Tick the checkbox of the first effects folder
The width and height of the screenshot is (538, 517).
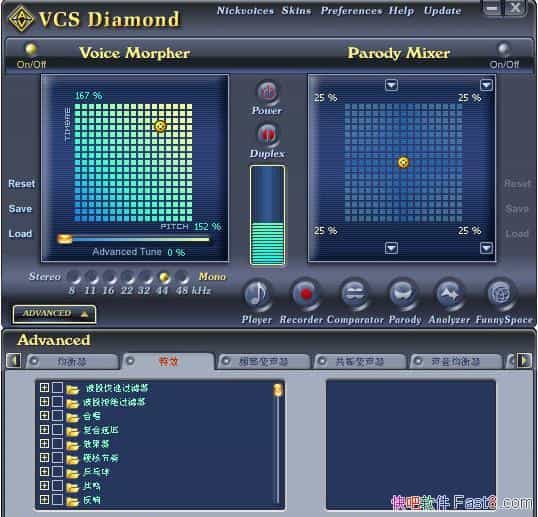(x=57, y=388)
